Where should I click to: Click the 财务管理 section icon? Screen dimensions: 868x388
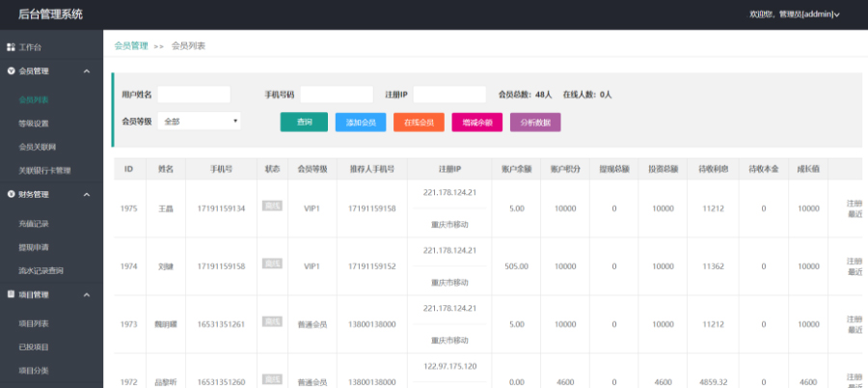point(11,195)
